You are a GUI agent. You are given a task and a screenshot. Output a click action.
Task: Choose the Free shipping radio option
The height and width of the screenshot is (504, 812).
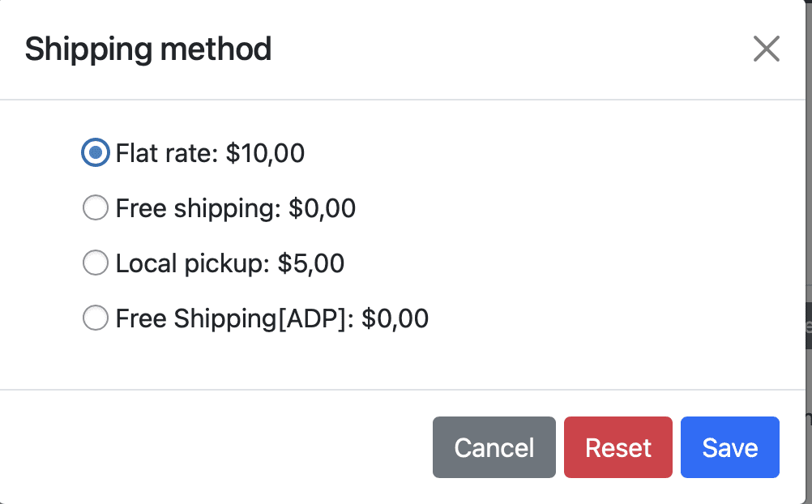pos(96,208)
